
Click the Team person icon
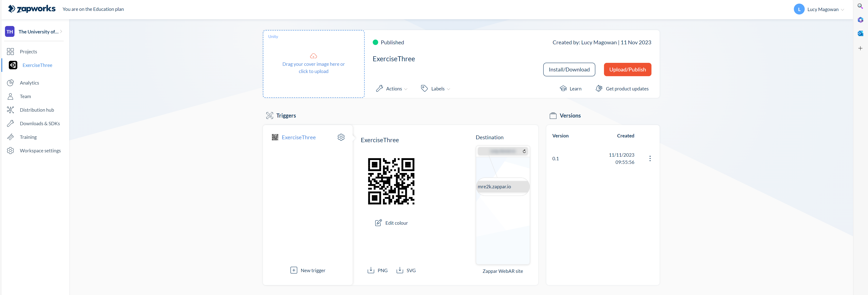pyautogui.click(x=10, y=97)
